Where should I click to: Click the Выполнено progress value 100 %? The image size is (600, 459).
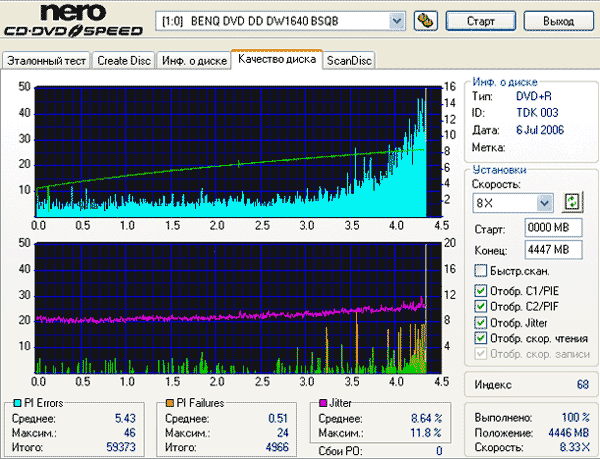pos(576,417)
